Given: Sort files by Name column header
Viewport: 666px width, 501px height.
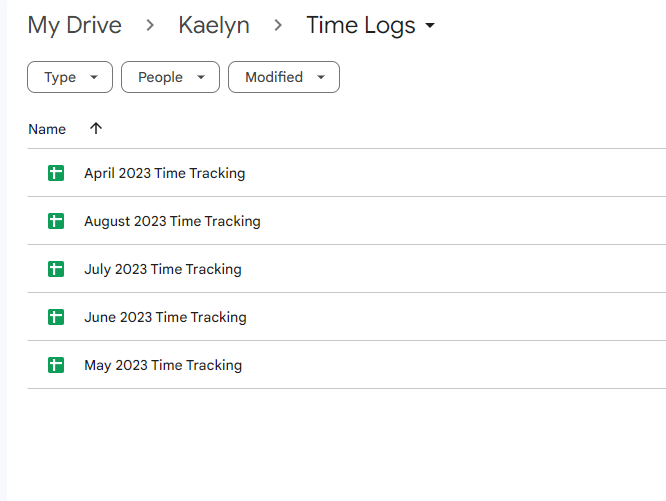Looking at the screenshot, I should 47,129.
